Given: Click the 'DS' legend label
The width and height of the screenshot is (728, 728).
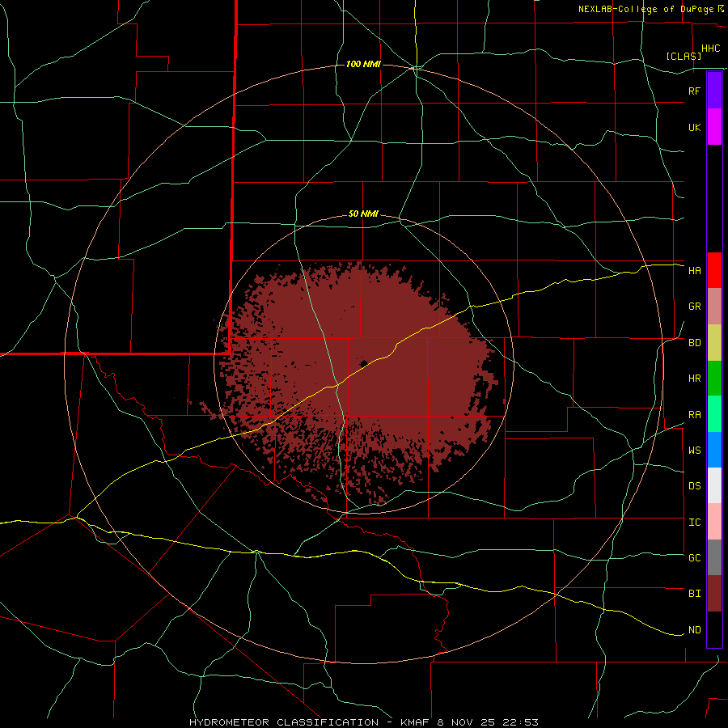Looking at the screenshot, I should (x=695, y=486).
